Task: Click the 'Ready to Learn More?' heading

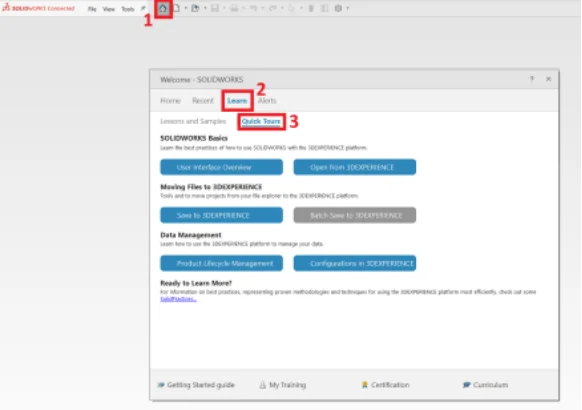Action: 196,283
